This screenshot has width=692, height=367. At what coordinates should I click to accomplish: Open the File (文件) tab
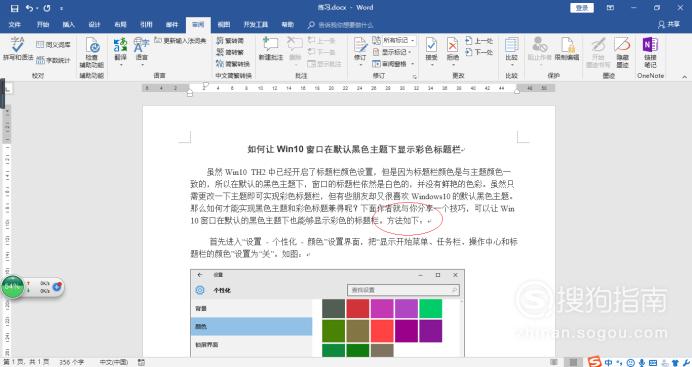[x=15, y=25]
